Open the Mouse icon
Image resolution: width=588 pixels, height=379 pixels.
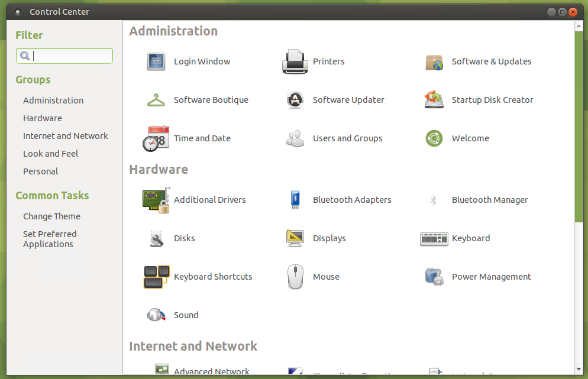[295, 277]
